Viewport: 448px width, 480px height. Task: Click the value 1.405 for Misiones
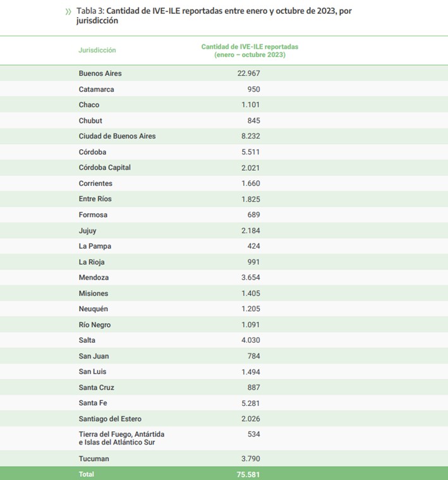coord(250,293)
